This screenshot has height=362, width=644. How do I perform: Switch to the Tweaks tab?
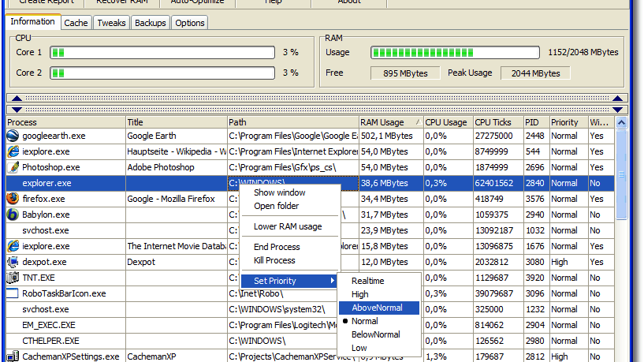pyautogui.click(x=111, y=23)
